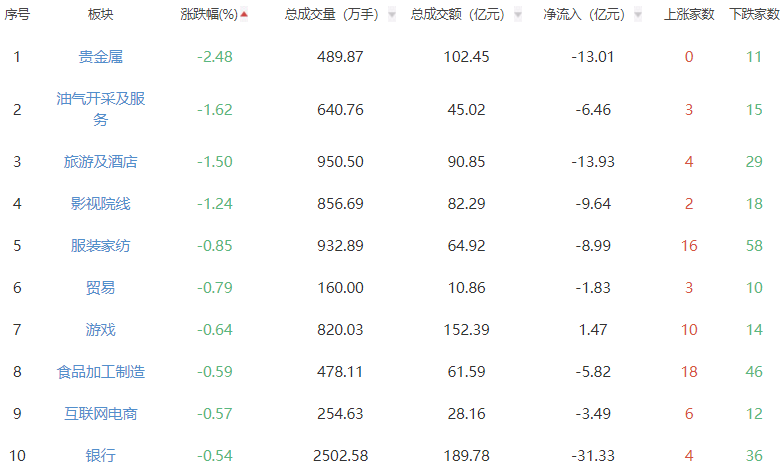Open the 食品加工制造 sector link
This screenshot has width=784, height=465.
(100, 372)
